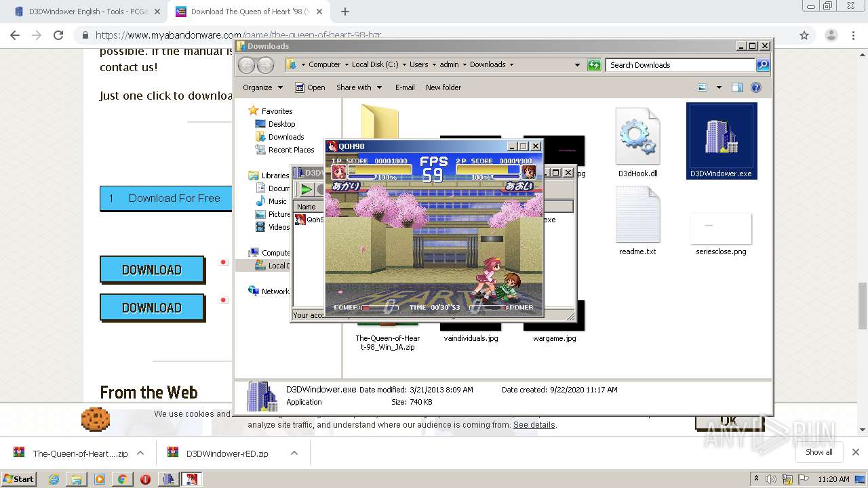Screen dimensions: 868x488
Task: Select the seriesclose.png thumbnail
Action: (721, 229)
